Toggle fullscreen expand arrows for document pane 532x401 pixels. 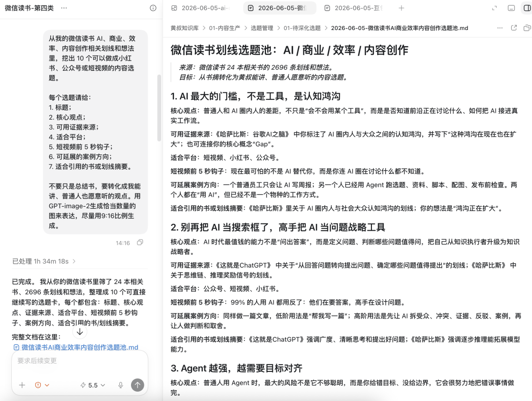(x=495, y=8)
